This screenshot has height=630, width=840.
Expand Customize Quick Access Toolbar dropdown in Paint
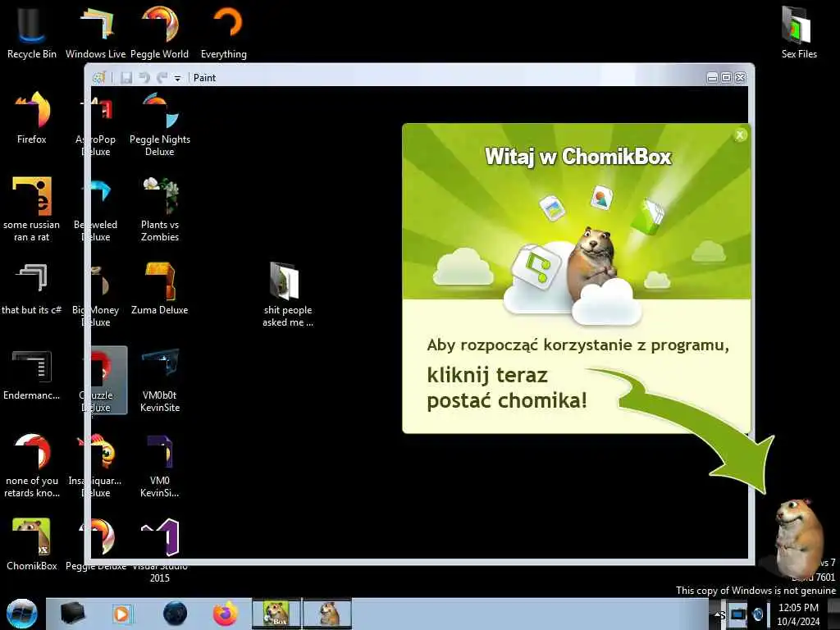click(x=177, y=78)
